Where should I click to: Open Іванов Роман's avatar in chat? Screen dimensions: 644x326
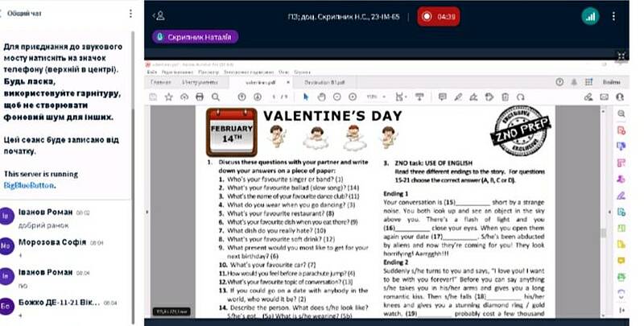(7, 215)
